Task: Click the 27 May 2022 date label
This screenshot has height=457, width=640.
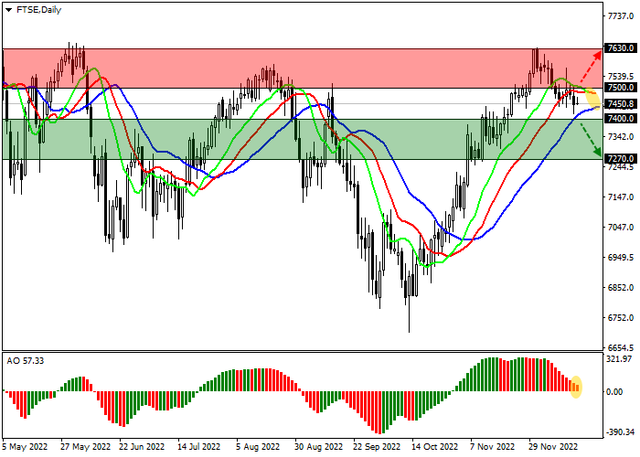Action: click(85, 446)
